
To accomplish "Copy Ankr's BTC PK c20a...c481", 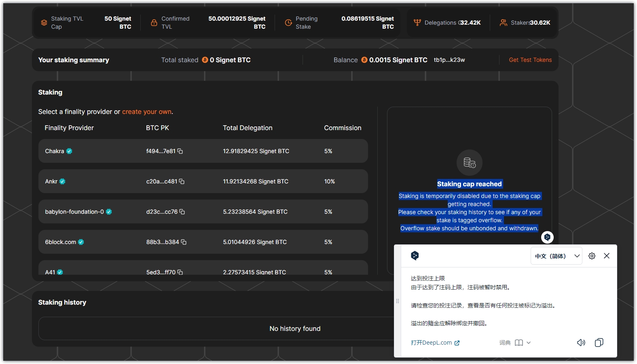I will pyautogui.click(x=182, y=181).
